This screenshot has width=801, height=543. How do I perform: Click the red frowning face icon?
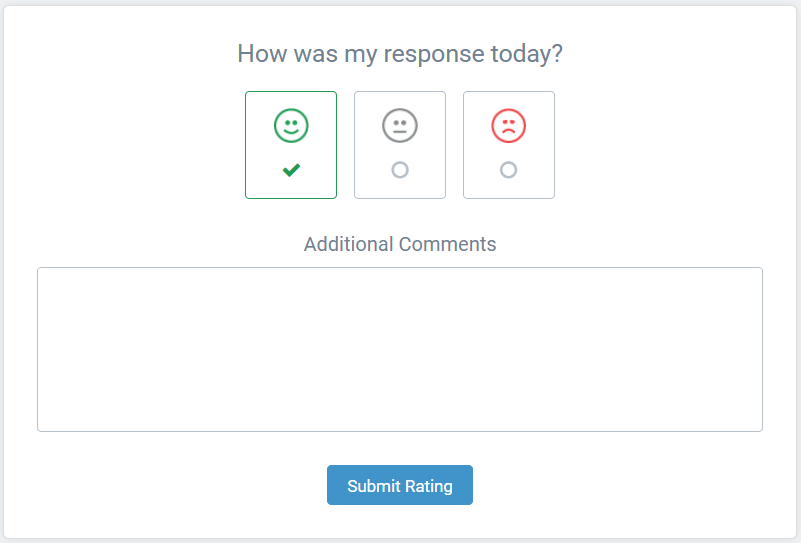click(x=508, y=125)
